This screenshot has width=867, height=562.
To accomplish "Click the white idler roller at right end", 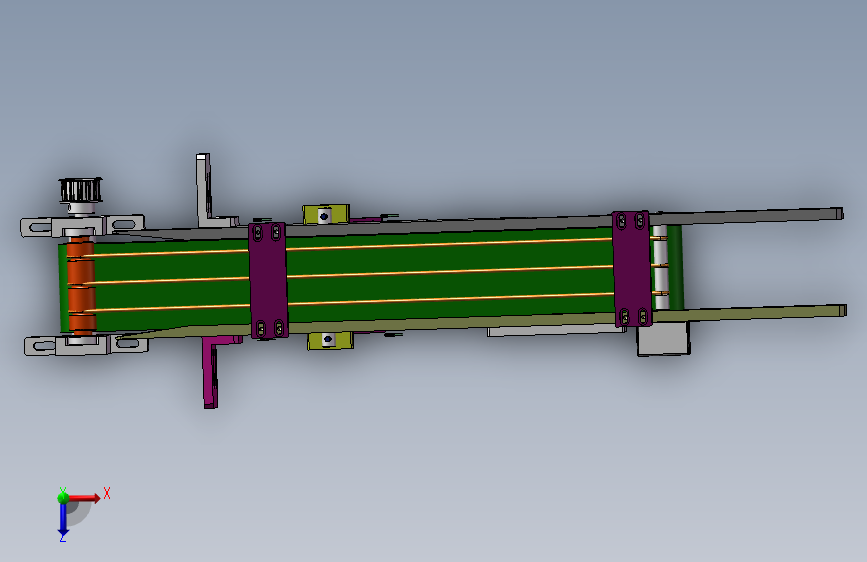I will [x=661, y=268].
